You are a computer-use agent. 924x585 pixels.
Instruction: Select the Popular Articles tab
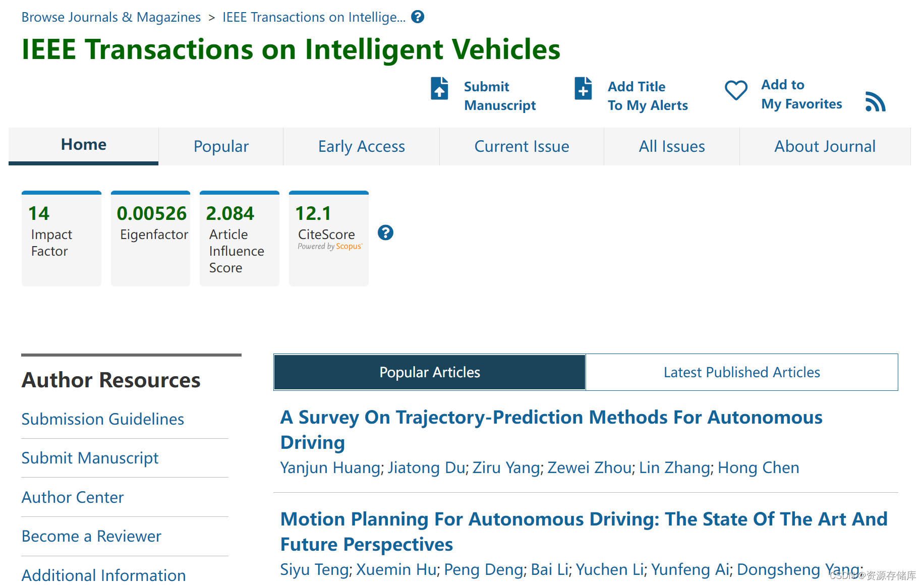(430, 372)
